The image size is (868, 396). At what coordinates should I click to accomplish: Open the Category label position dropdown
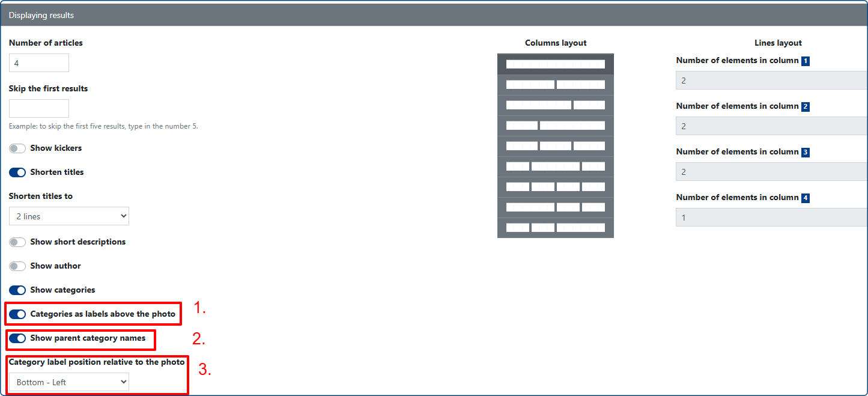pos(69,382)
